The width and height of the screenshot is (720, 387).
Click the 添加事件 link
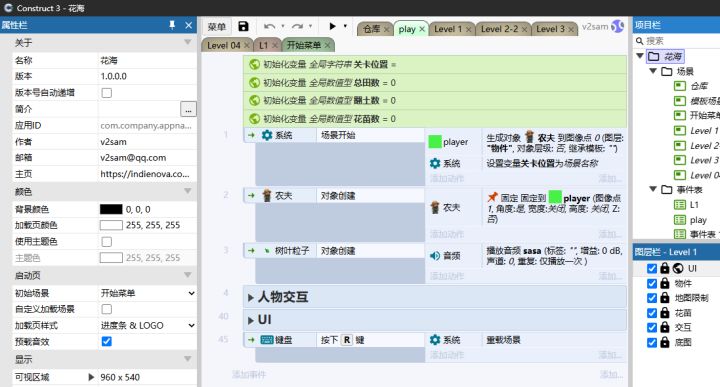click(x=248, y=375)
